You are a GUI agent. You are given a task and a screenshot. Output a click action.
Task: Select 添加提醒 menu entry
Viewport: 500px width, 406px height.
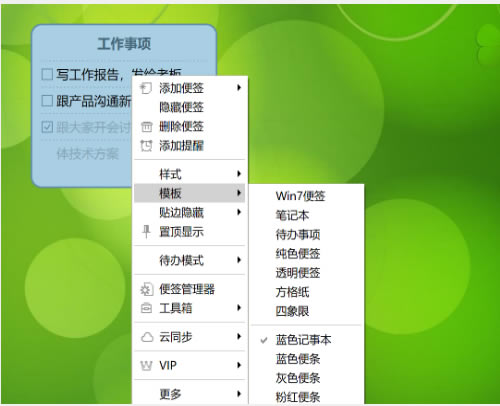click(x=189, y=146)
